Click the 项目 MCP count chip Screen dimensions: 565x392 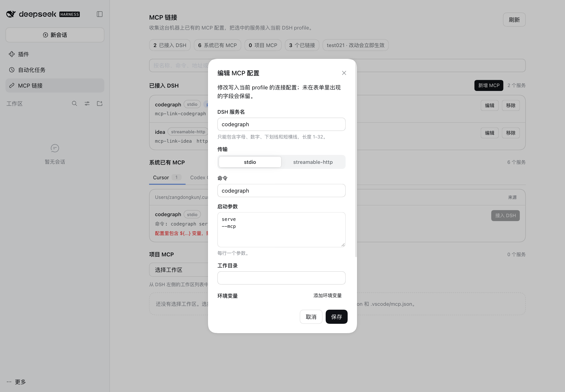(x=263, y=45)
